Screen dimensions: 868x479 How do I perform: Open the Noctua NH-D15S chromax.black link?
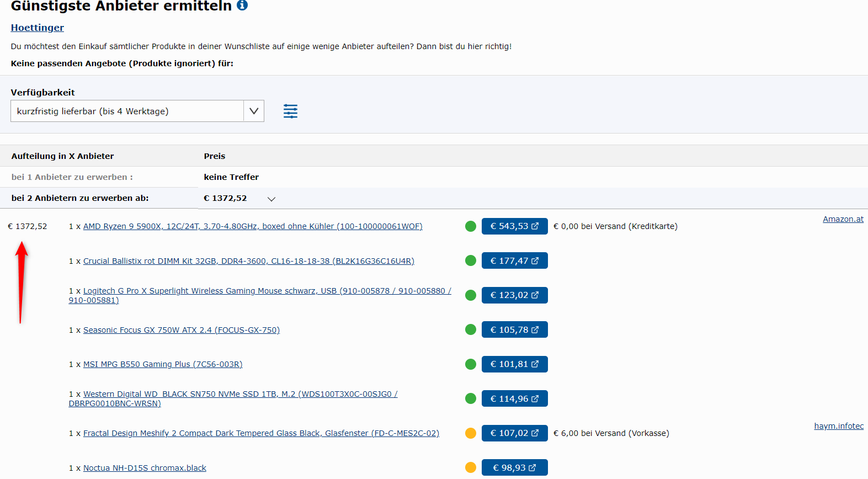click(145, 468)
